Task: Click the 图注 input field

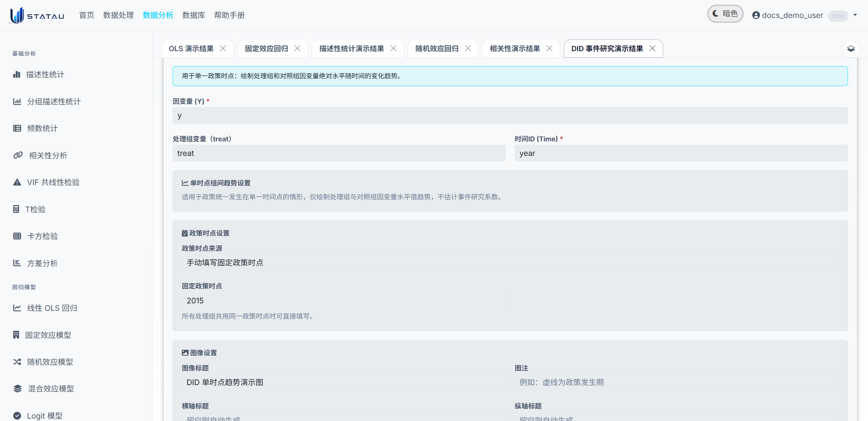Action: click(676, 382)
